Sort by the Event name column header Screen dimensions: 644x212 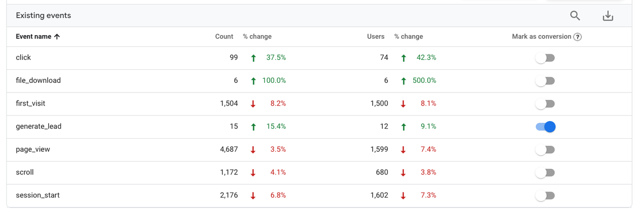click(34, 37)
